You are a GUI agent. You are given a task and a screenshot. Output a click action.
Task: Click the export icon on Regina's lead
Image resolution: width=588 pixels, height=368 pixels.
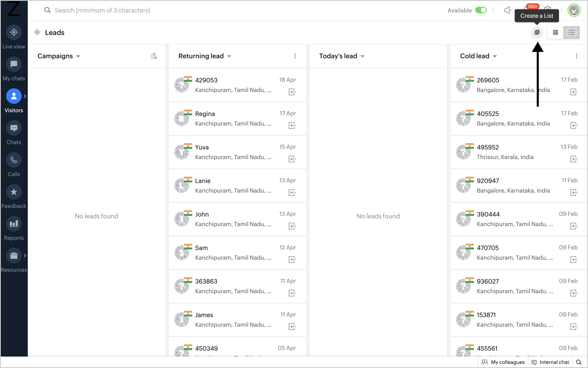[x=292, y=126]
